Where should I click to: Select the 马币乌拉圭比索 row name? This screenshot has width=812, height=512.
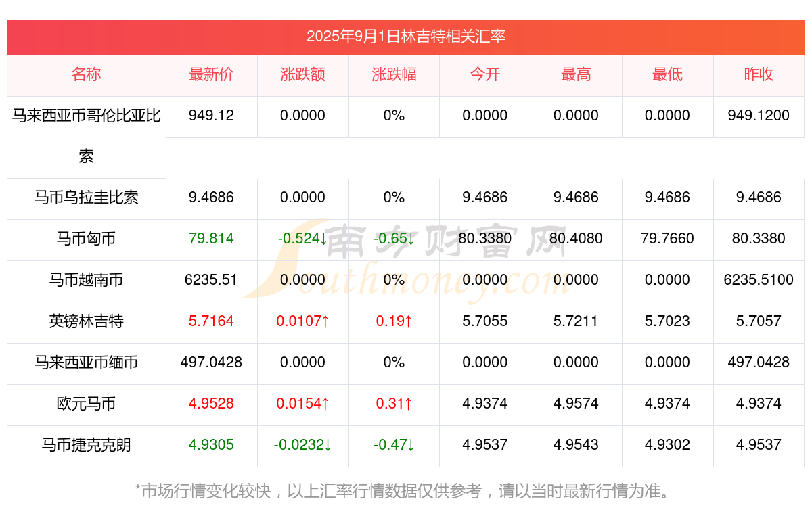pos(86,197)
